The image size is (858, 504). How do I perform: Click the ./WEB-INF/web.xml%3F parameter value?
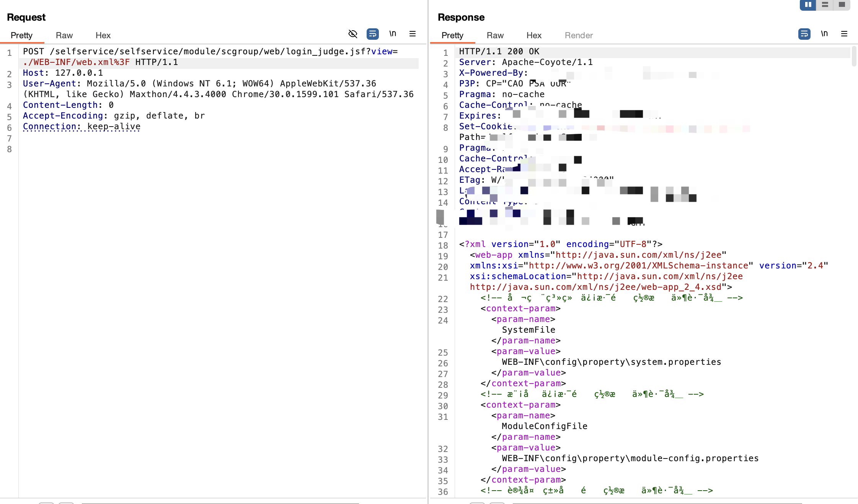point(76,62)
